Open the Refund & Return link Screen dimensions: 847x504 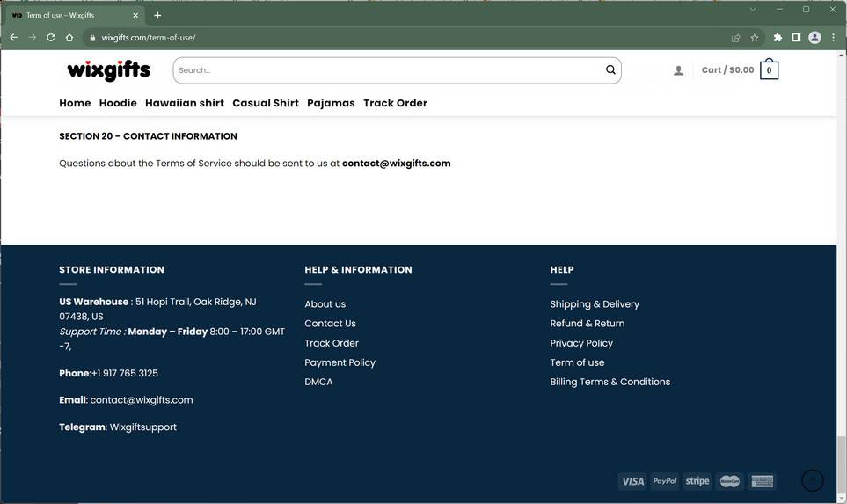coord(588,323)
